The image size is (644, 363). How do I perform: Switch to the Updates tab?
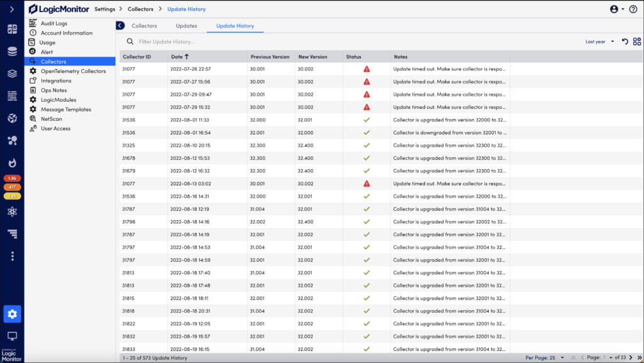coord(186,26)
